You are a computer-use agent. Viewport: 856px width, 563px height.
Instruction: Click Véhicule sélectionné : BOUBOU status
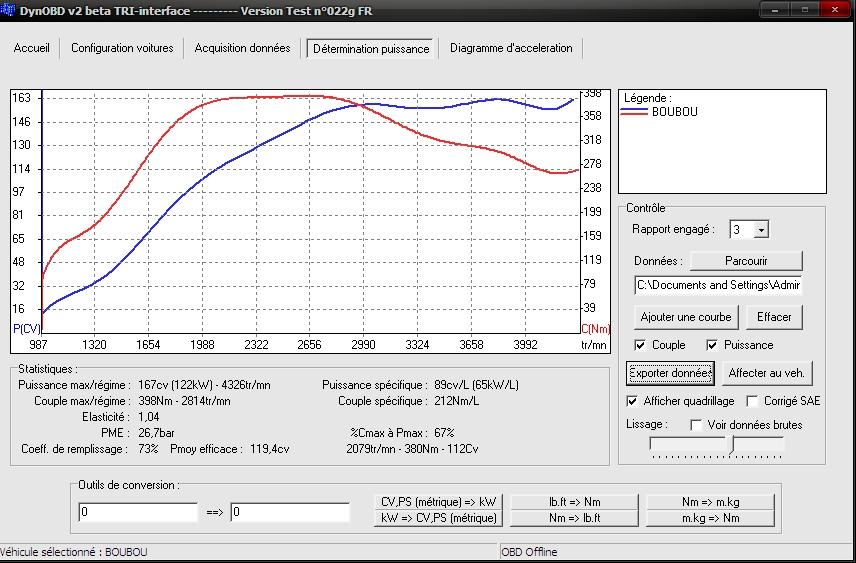74,552
